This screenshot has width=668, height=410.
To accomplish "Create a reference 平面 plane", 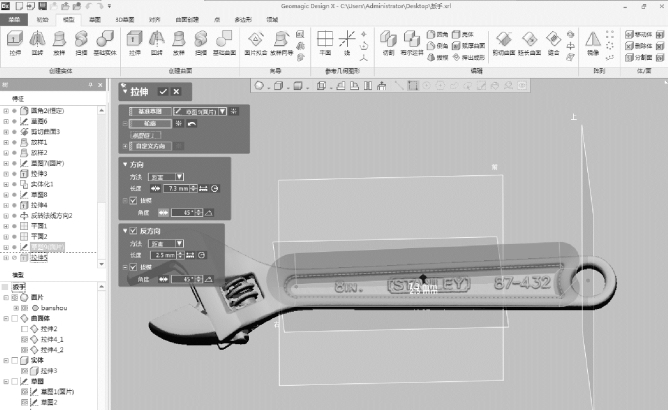I will pyautogui.click(x=325, y=43).
